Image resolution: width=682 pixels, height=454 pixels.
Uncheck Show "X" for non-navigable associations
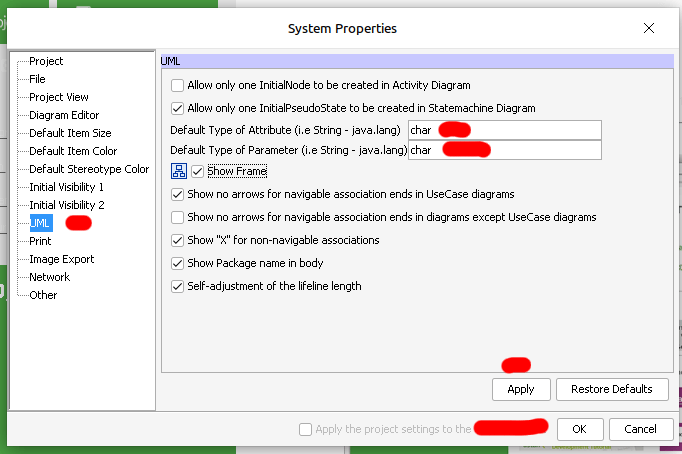(178, 240)
